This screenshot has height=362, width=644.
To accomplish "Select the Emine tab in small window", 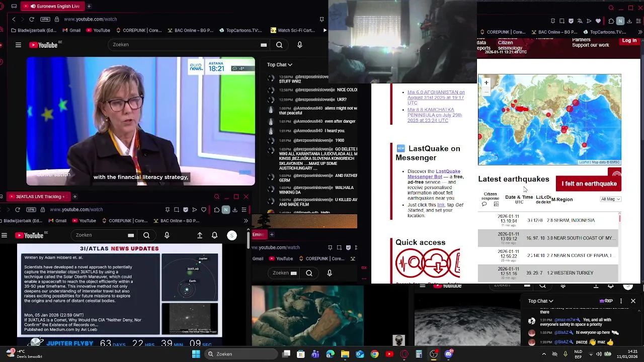I will click(259, 234).
